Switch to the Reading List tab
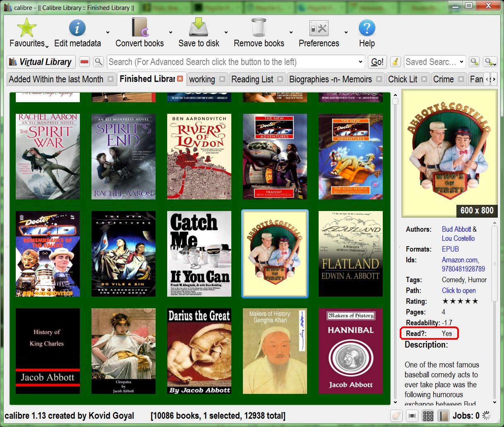Viewport: 504px width, 427px height. [x=252, y=79]
